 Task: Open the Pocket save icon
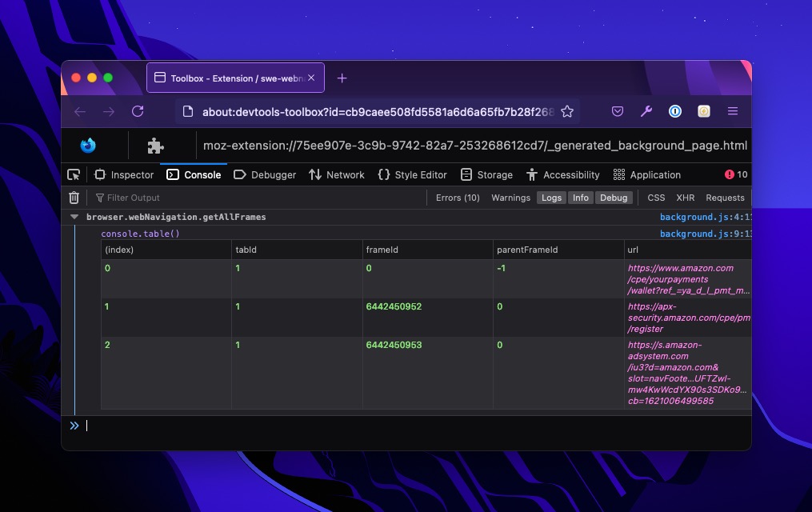[618, 111]
